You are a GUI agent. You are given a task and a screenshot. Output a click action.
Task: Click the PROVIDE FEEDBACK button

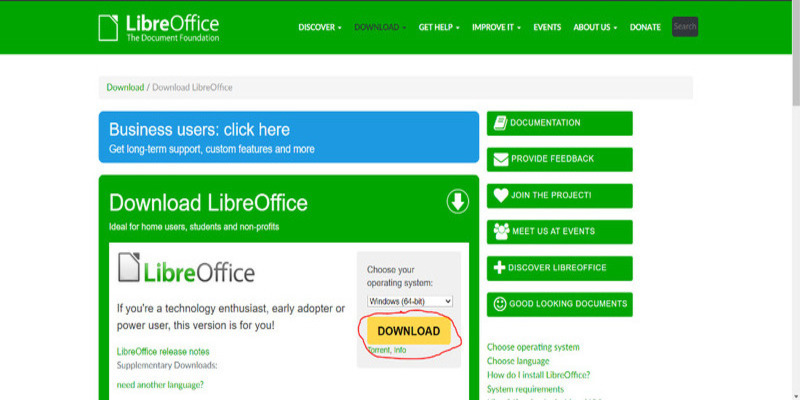(560, 160)
